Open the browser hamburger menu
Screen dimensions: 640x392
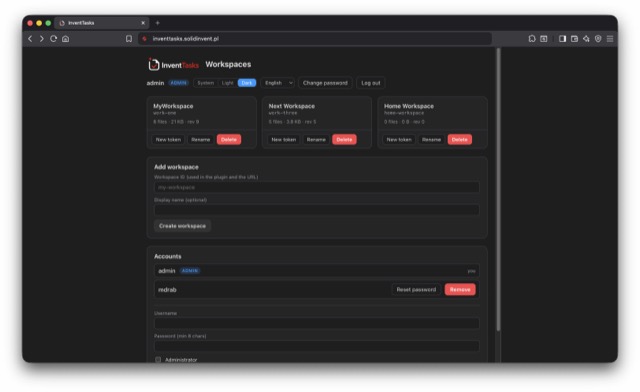tap(610, 39)
